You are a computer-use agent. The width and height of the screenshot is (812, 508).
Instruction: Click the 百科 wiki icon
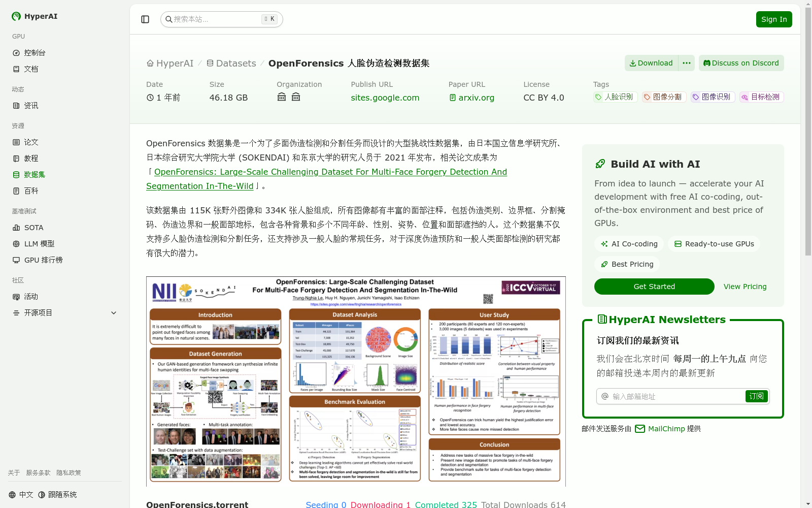[x=16, y=191]
